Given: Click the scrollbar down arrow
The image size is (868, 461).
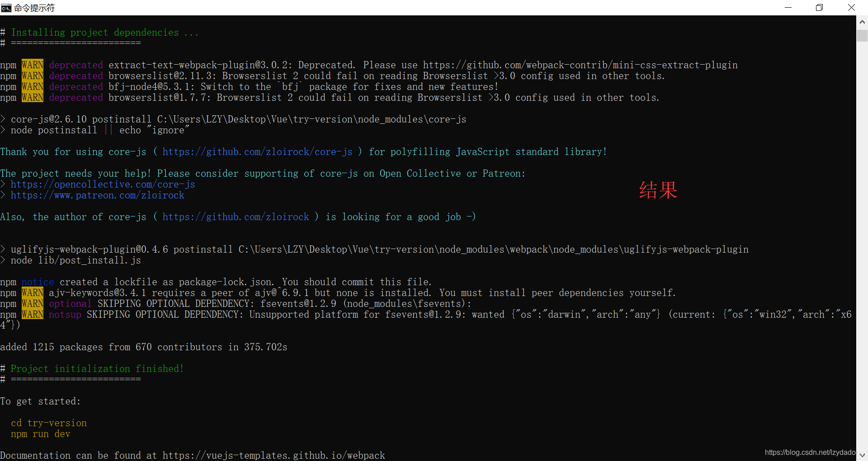Looking at the screenshot, I should pos(862,455).
